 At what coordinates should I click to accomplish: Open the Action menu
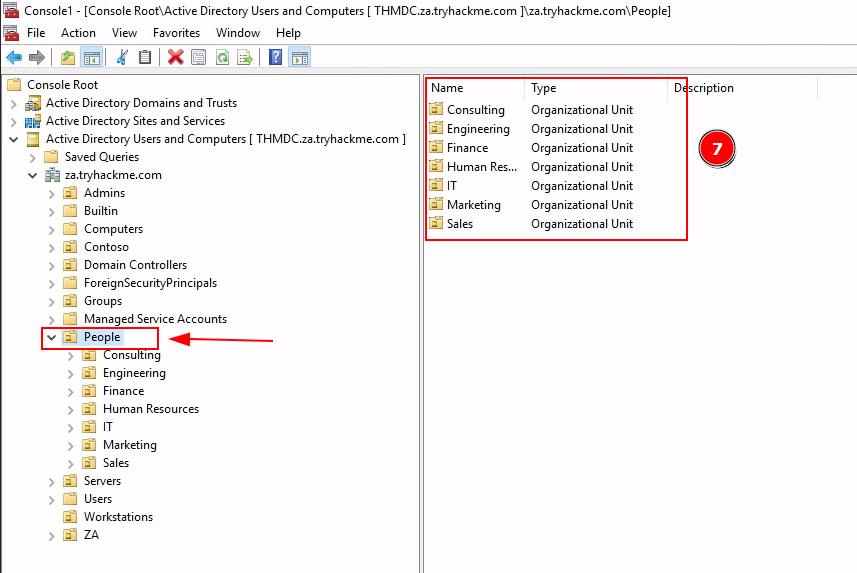tap(78, 33)
